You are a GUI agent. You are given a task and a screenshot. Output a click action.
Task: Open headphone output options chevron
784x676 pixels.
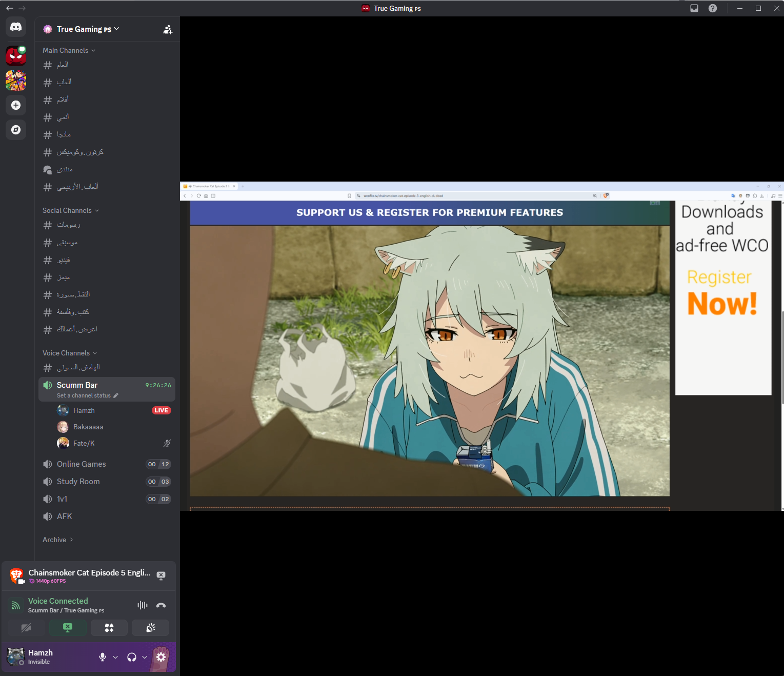click(145, 657)
